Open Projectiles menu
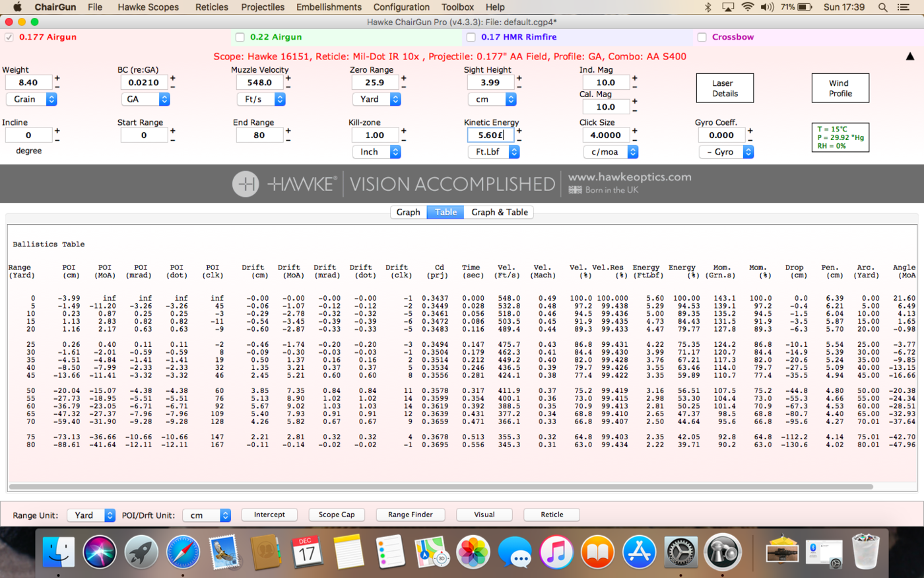Viewport: 924px width, 578px height. tap(262, 7)
